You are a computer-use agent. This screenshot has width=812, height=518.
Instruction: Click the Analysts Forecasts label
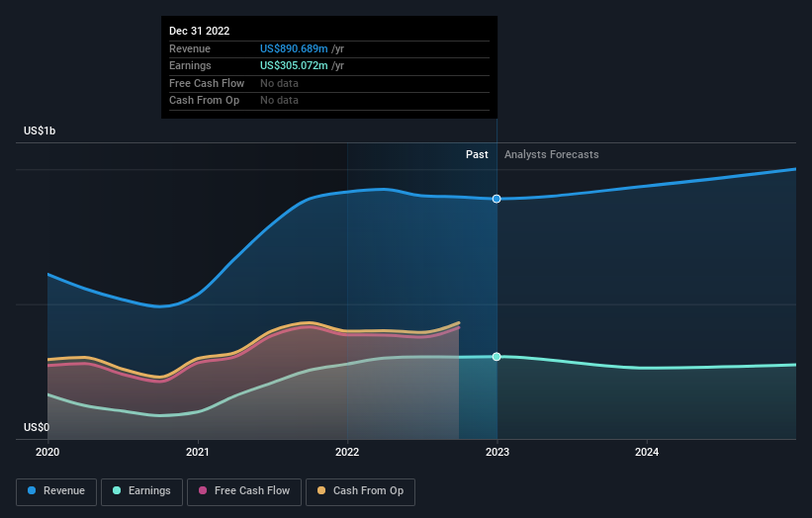tap(552, 155)
